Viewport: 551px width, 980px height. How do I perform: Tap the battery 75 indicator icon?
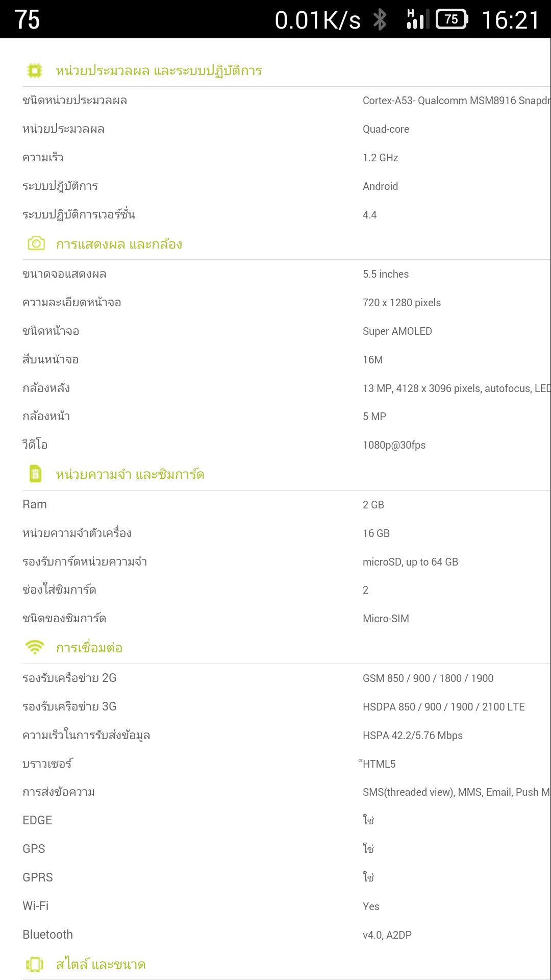tap(452, 20)
